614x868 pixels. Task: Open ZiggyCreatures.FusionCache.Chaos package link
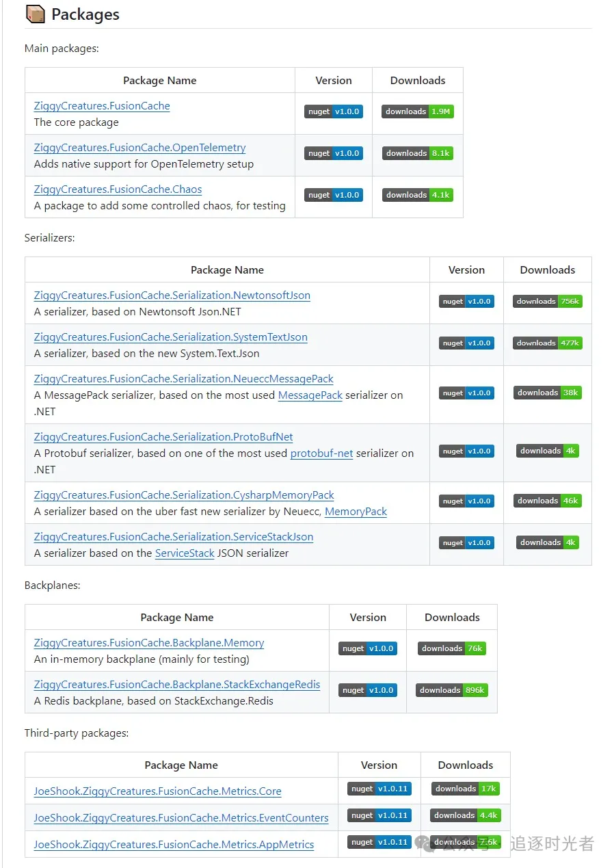pos(118,189)
